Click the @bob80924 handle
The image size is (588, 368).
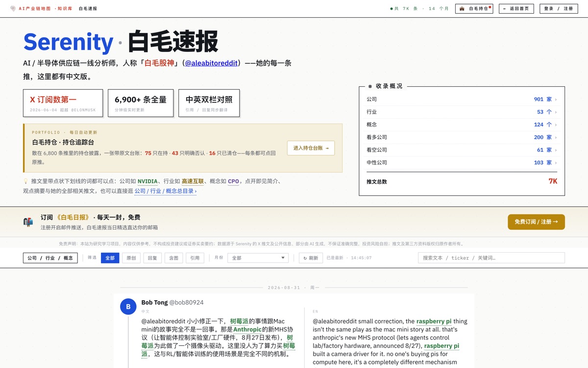click(187, 302)
